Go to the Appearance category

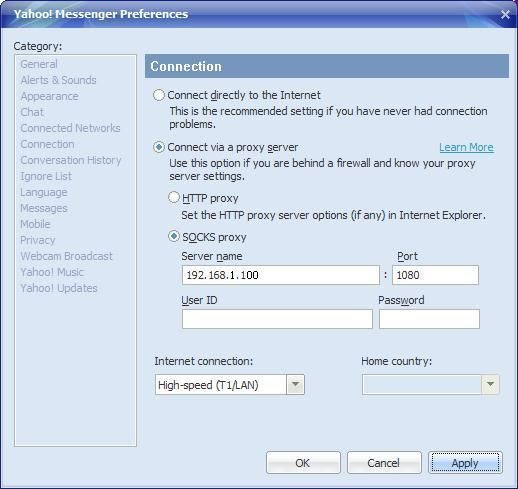(49, 96)
